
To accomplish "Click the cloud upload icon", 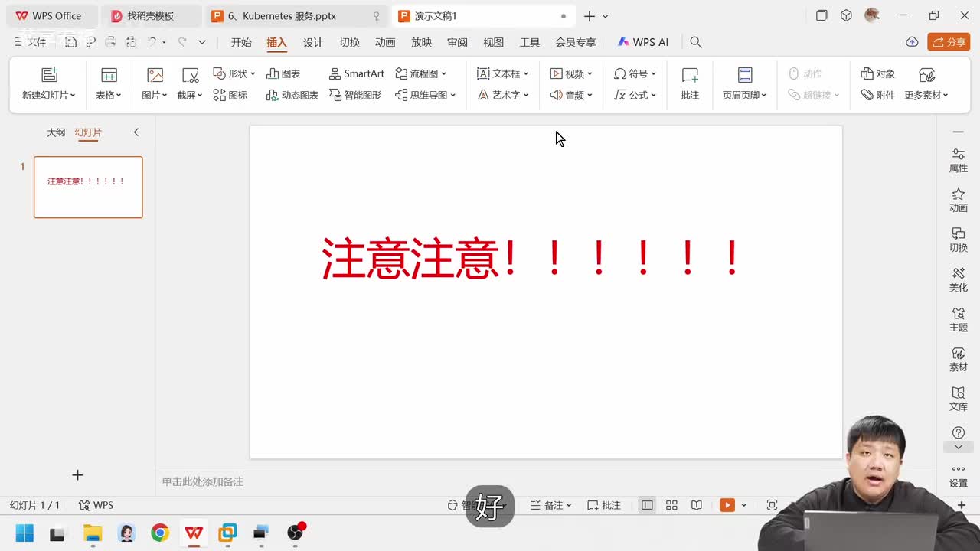I will pyautogui.click(x=912, y=42).
